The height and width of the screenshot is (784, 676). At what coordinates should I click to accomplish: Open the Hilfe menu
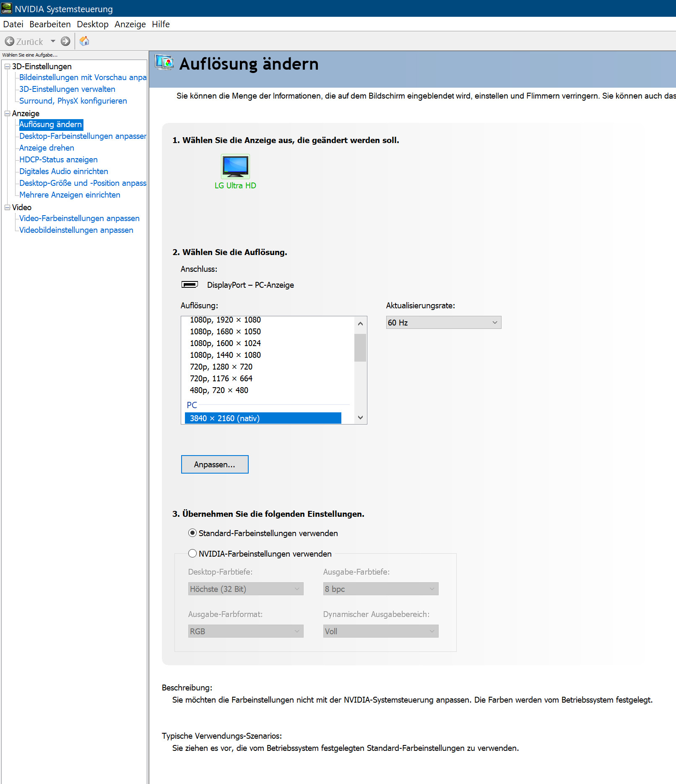[x=161, y=24]
